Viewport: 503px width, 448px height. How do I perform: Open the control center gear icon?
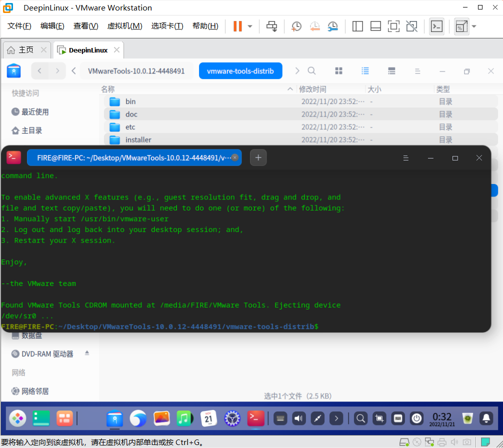(x=232, y=418)
